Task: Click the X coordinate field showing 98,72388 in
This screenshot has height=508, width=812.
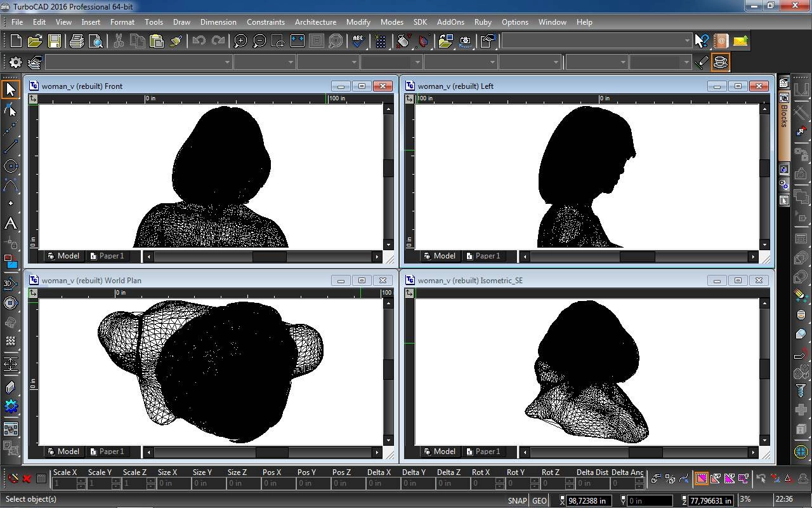Action: pyautogui.click(x=589, y=500)
